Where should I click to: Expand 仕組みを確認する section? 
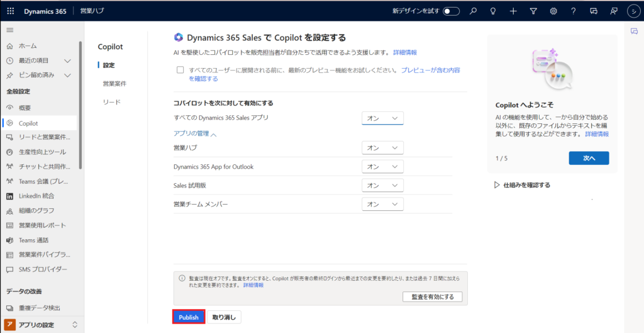[x=523, y=185]
